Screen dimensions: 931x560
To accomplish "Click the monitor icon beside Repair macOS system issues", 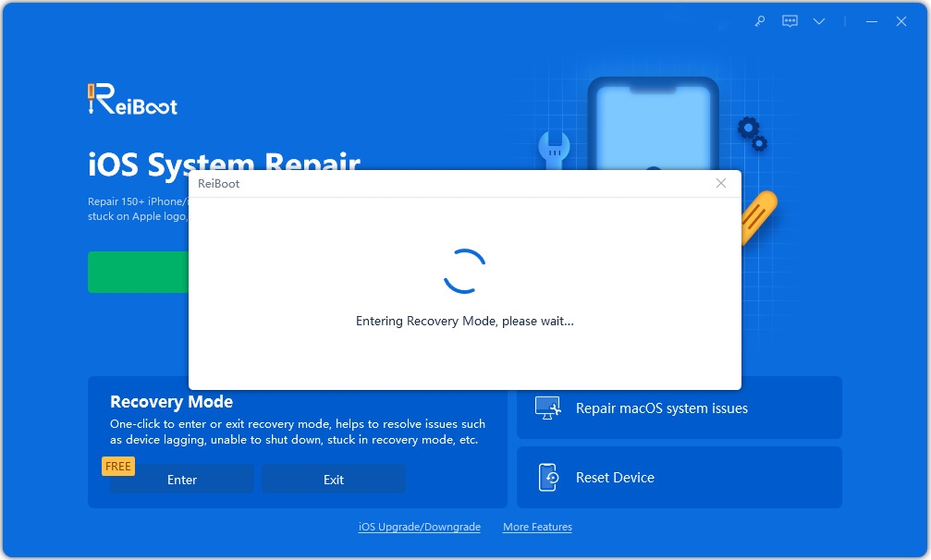I will click(546, 407).
